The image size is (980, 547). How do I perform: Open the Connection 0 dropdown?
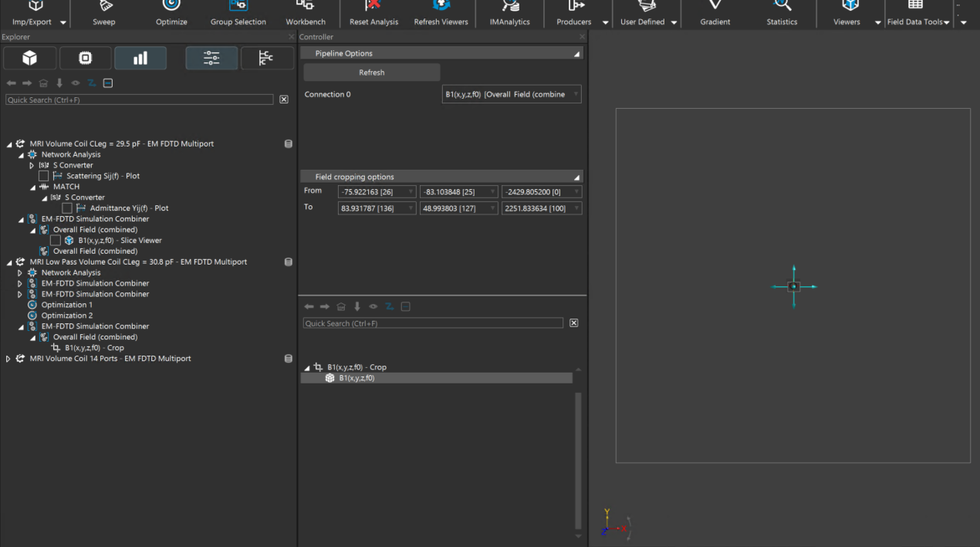(x=511, y=95)
